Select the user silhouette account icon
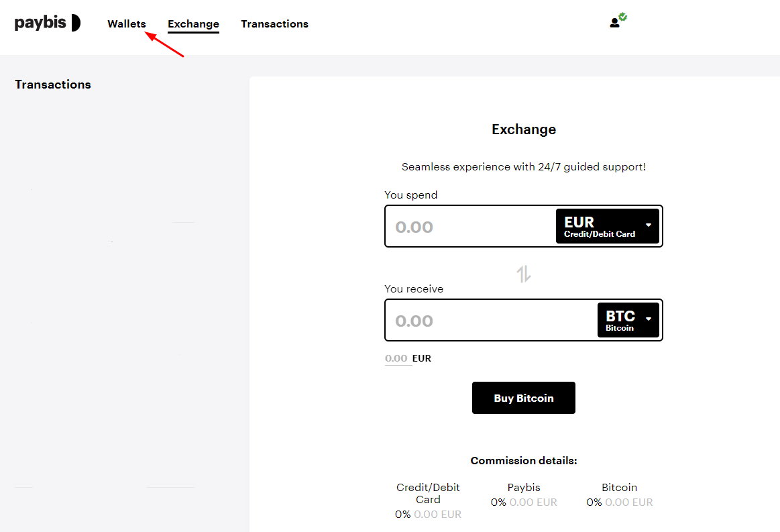Viewport: 780px width, 532px height. click(614, 23)
